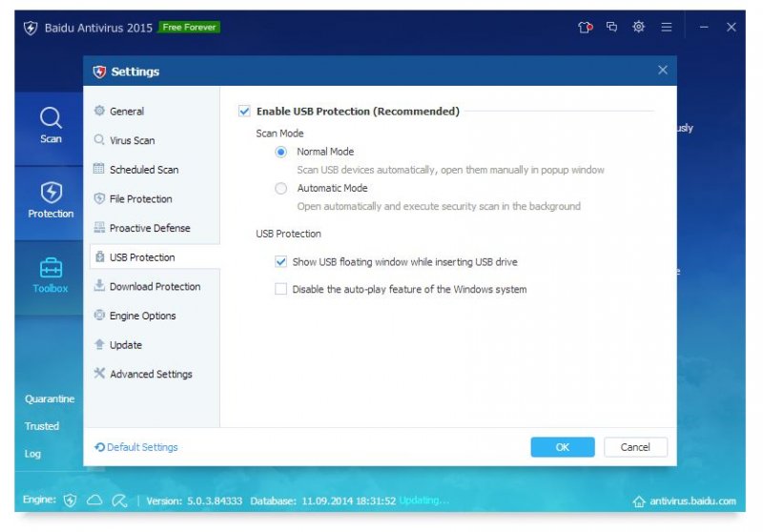Click the Advanced Settings tools icon
The image size is (763, 532).
tap(99, 373)
